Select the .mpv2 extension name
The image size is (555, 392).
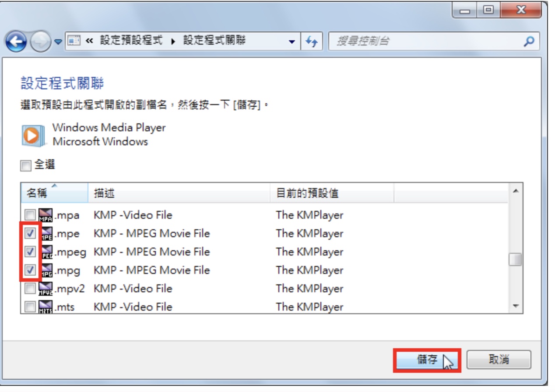coord(69,289)
